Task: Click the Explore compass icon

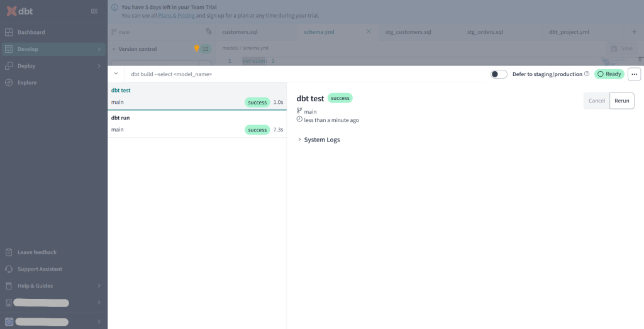Action: [9, 82]
